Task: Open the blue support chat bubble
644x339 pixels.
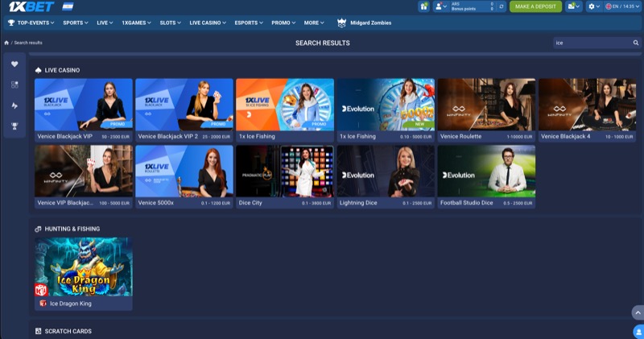Action: click(638, 331)
